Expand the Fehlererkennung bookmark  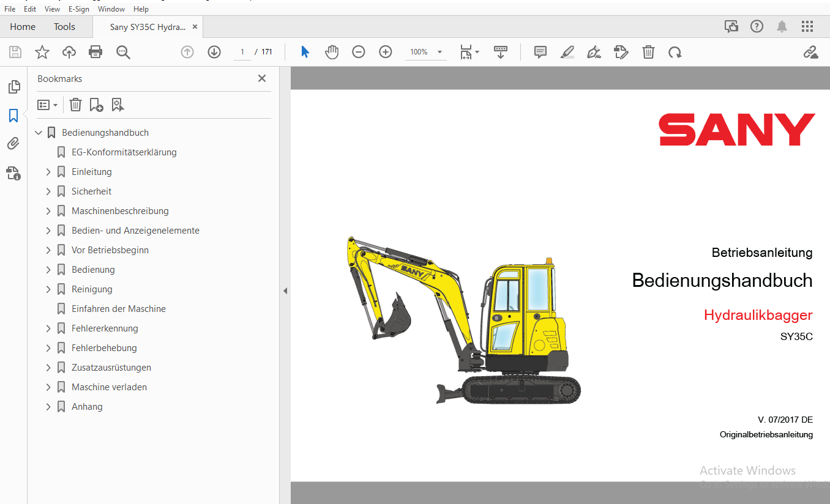(48, 328)
